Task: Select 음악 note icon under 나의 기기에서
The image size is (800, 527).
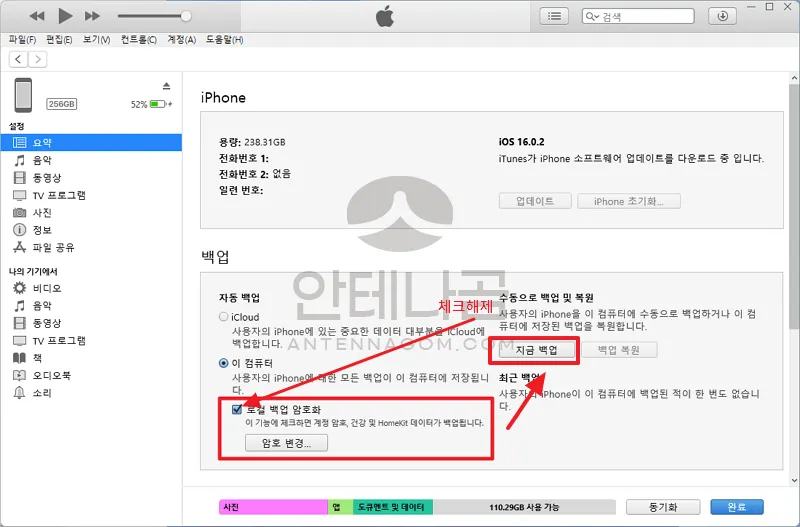Action: [x=19, y=306]
